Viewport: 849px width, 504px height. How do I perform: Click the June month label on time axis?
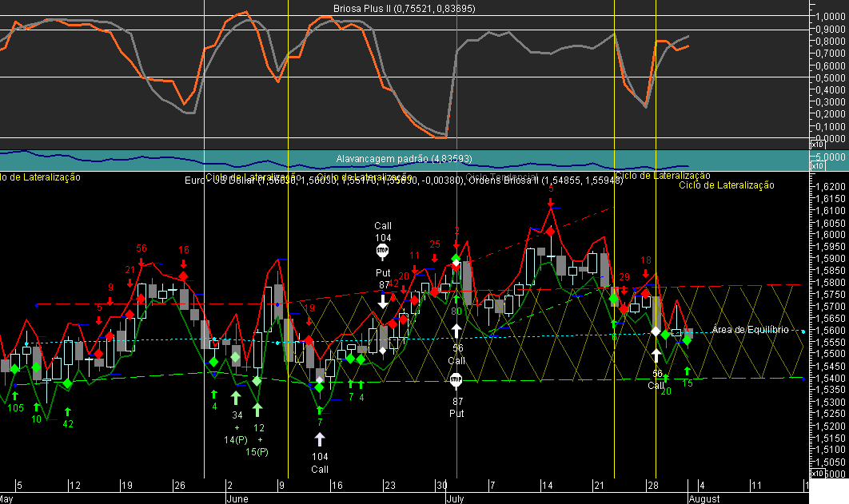[x=237, y=498]
